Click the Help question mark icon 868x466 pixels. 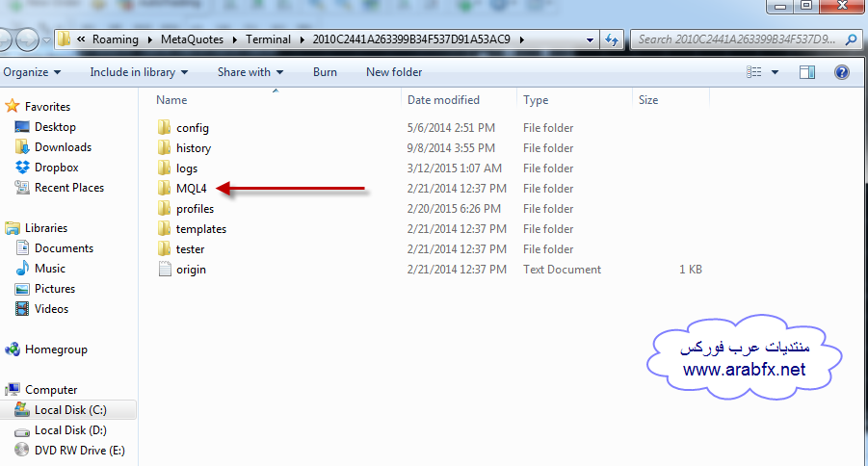tap(841, 72)
